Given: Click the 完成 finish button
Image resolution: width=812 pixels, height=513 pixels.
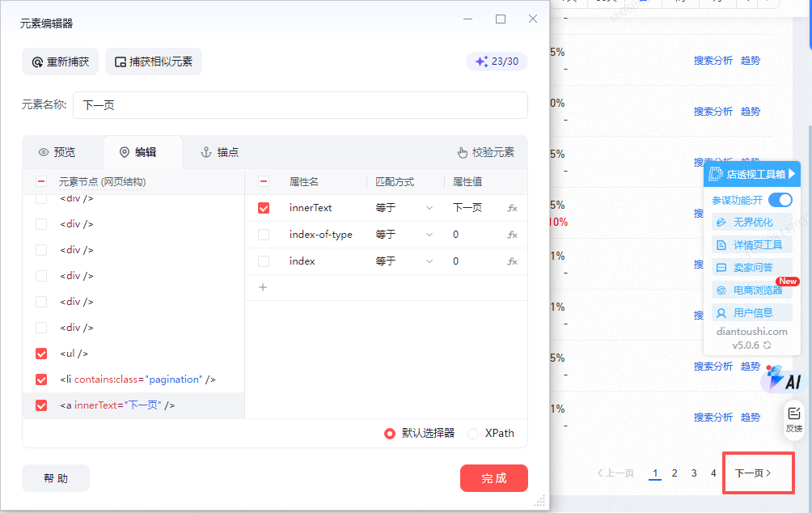Looking at the screenshot, I should pyautogui.click(x=494, y=478).
